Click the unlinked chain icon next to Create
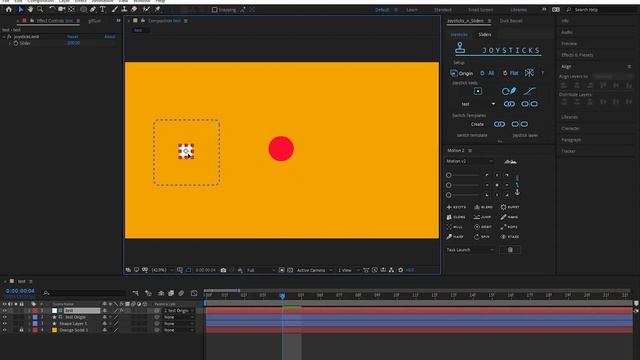Screen dimensions: 640x360 coord(520,124)
